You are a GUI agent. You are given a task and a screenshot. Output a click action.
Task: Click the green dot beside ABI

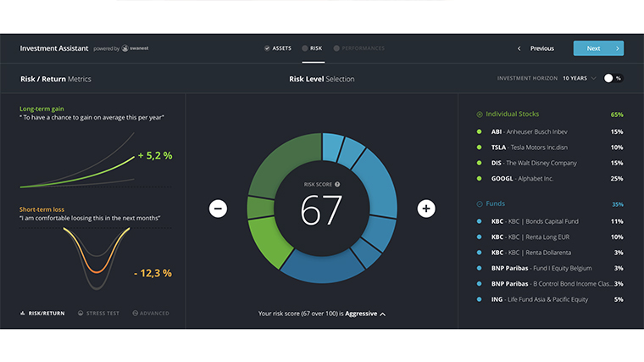pos(479,132)
